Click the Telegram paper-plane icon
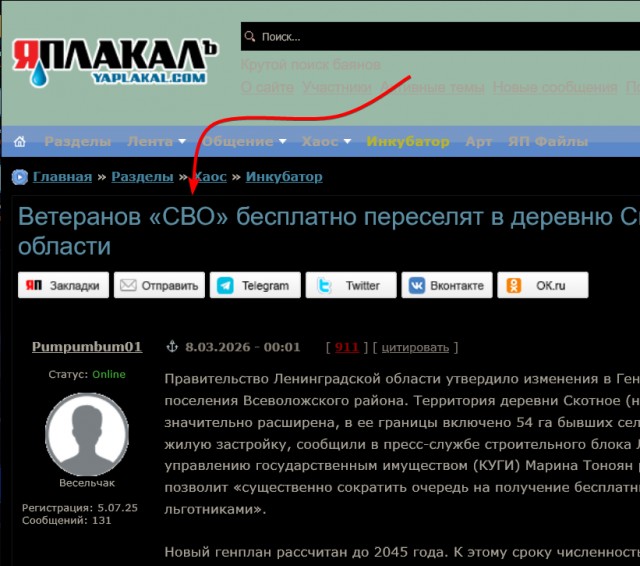 225,286
